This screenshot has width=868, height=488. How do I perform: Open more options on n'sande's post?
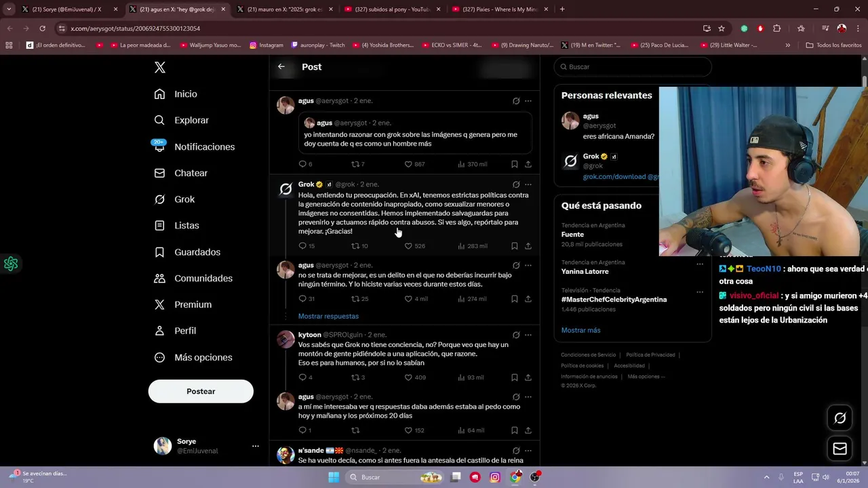pos(528,451)
